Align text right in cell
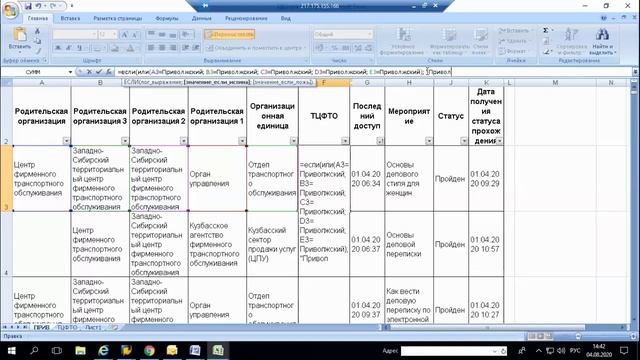Screen dimensions: 640x360 pos(173,48)
